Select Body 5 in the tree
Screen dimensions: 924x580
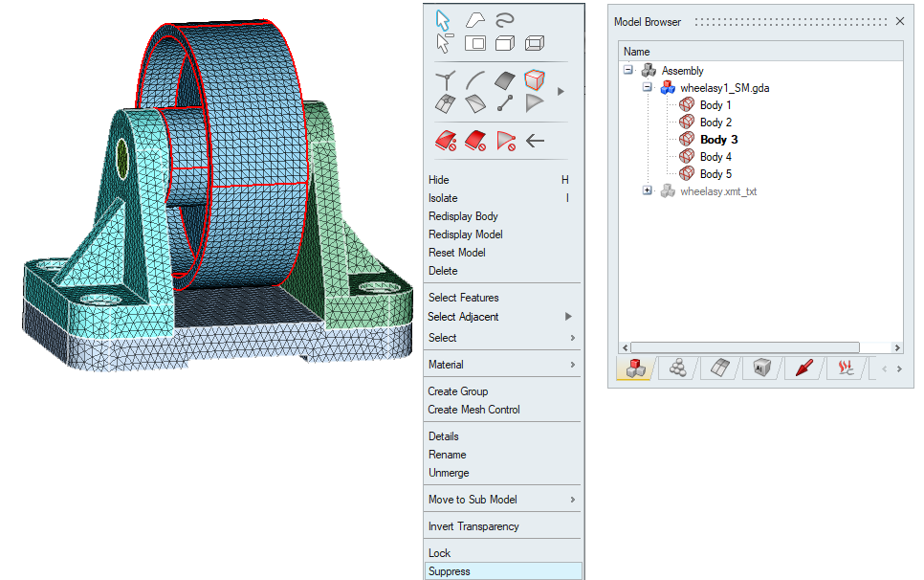tap(715, 174)
